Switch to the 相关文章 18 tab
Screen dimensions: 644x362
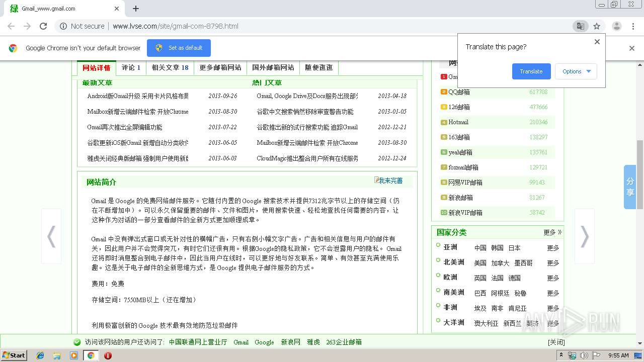(x=170, y=67)
